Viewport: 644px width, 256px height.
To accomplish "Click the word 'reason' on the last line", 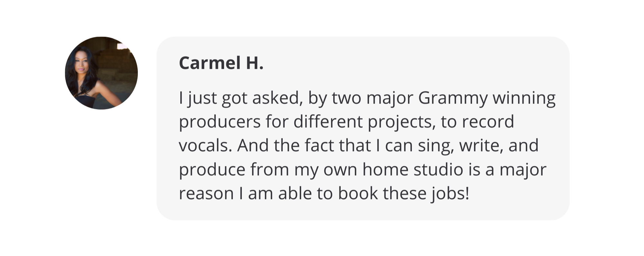I will coord(206,194).
